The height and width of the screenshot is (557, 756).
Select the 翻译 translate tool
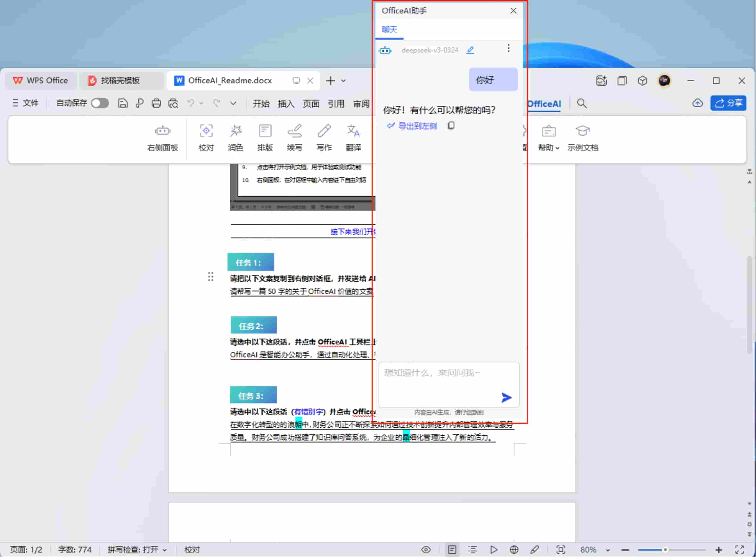point(354,138)
